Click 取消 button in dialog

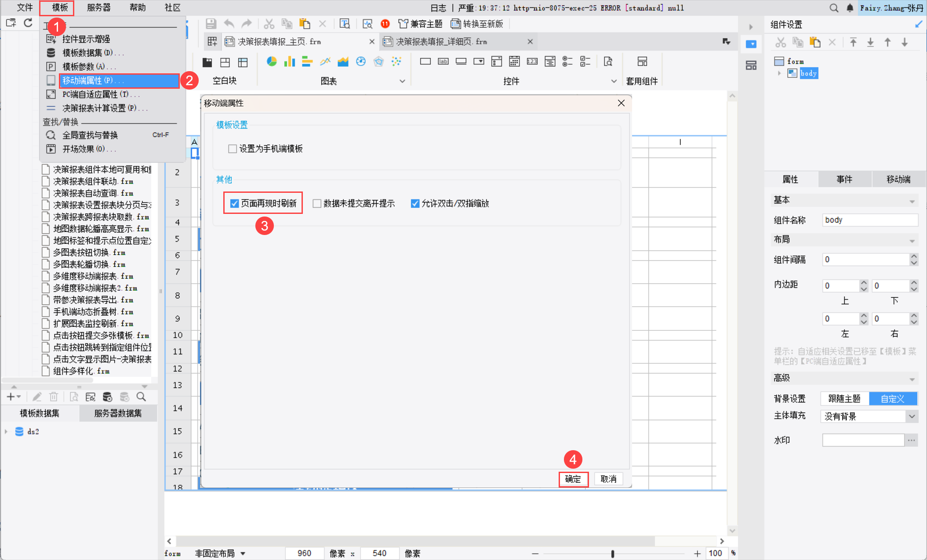pyautogui.click(x=608, y=479)
